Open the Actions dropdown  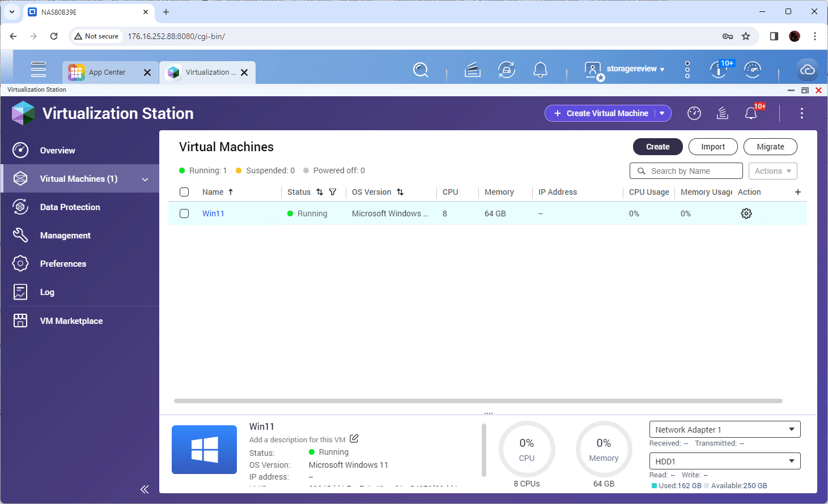pos(773,171)
